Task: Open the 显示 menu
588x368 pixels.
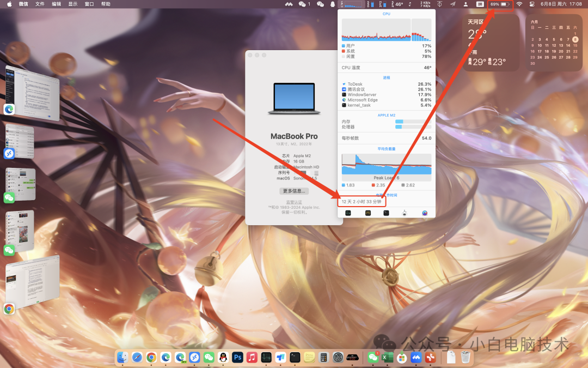Action: point(73,4)
